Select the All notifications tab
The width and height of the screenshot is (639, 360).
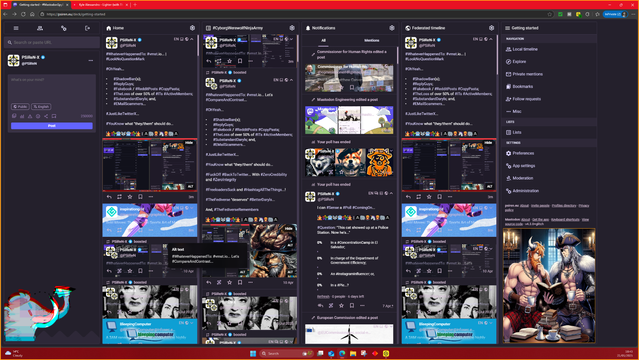(324, 40)
